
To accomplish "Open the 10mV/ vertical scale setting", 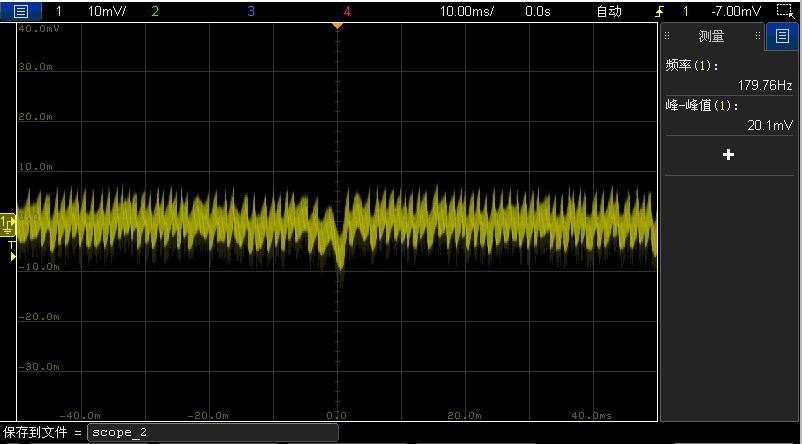I will [x=107, y=12].
